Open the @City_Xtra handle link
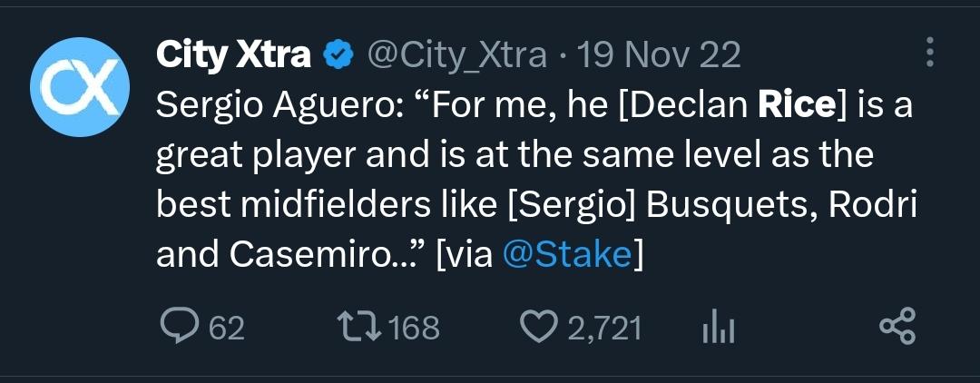 456,56
